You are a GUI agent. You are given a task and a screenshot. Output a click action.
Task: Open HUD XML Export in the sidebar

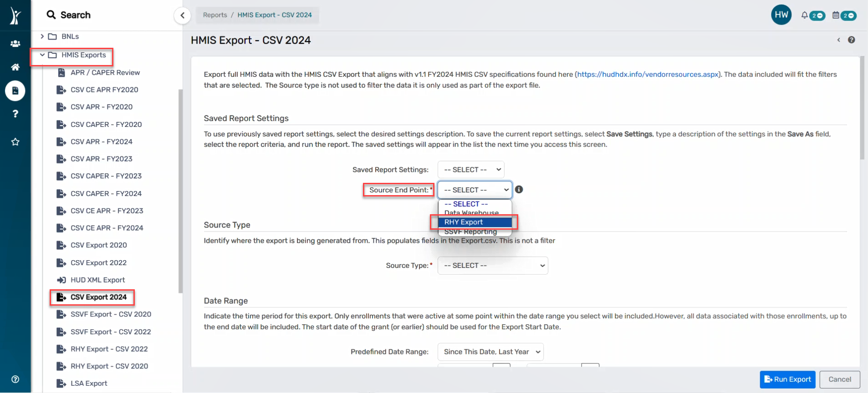pos(97,280)
